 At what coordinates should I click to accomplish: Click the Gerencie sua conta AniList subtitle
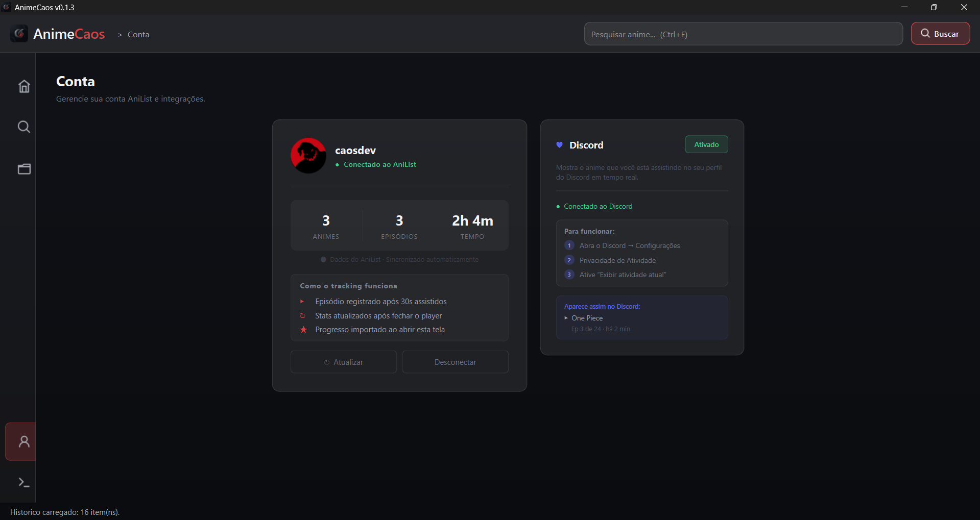[131, 99]
